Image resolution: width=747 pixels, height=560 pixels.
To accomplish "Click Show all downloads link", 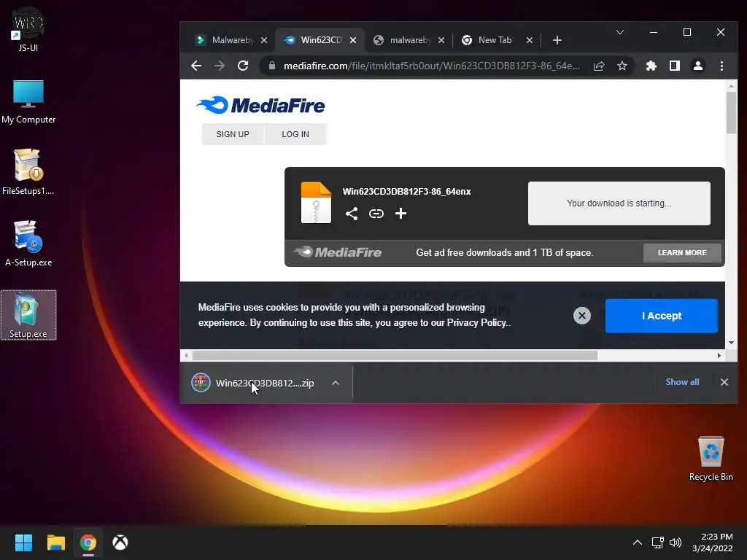I will tap(682, 382).
